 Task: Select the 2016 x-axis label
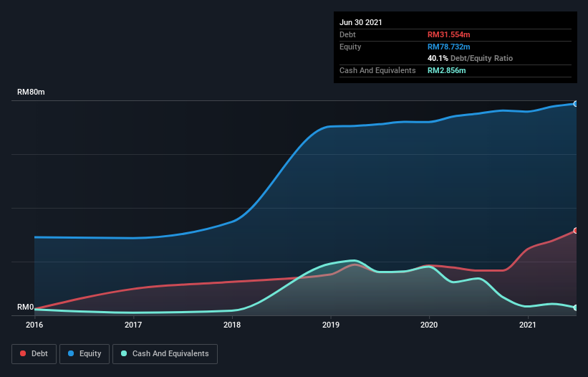tap(34, 325)
